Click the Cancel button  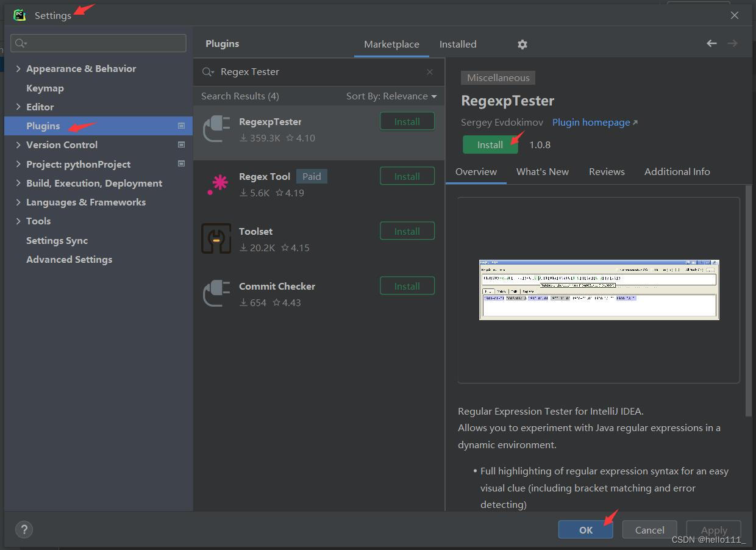coord(650,529)
